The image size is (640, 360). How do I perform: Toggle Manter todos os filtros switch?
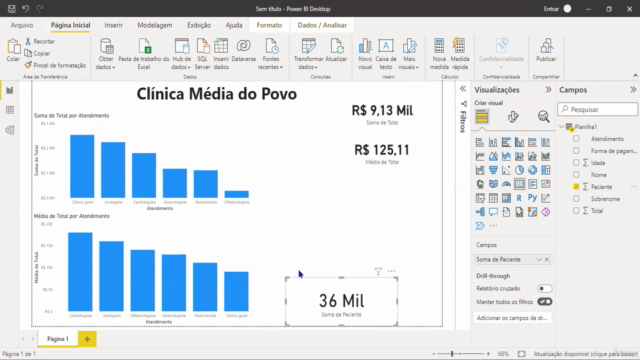pyautogui.click(x=544, y=302)
